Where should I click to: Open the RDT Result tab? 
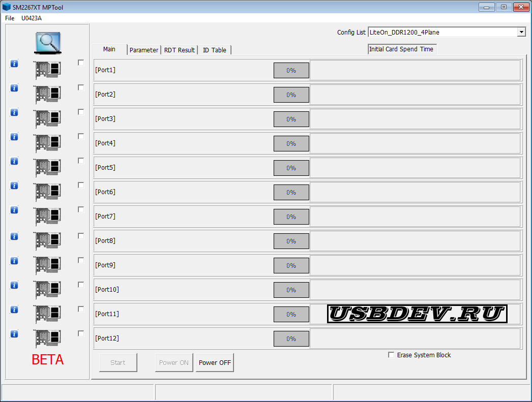(180, 50)
